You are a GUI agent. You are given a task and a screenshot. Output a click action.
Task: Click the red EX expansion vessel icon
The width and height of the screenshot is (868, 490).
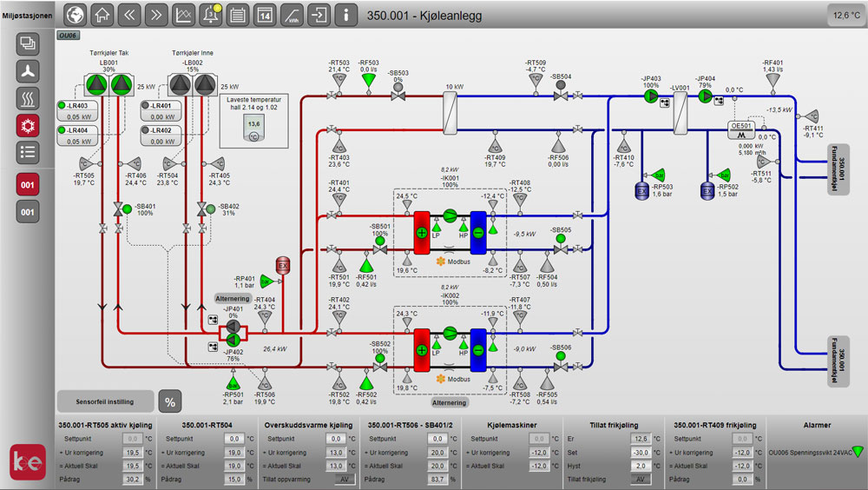(x=283, y=265)
